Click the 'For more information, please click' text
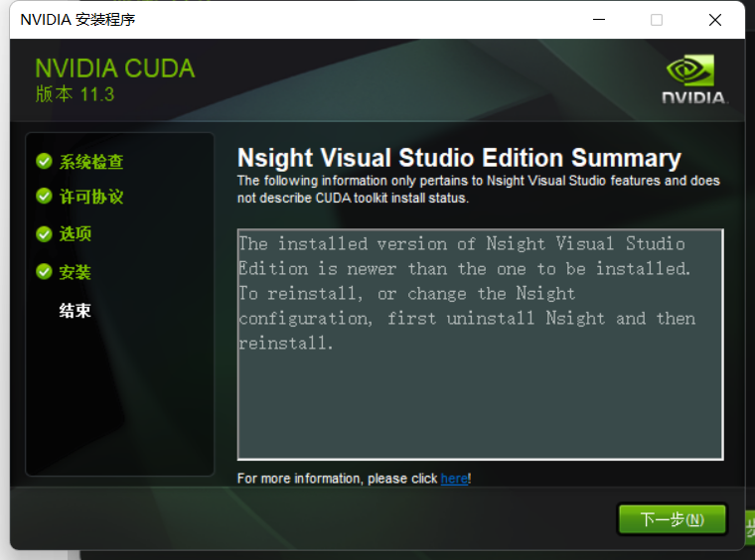This screenshot has width=755, height=560. point(337,479)
